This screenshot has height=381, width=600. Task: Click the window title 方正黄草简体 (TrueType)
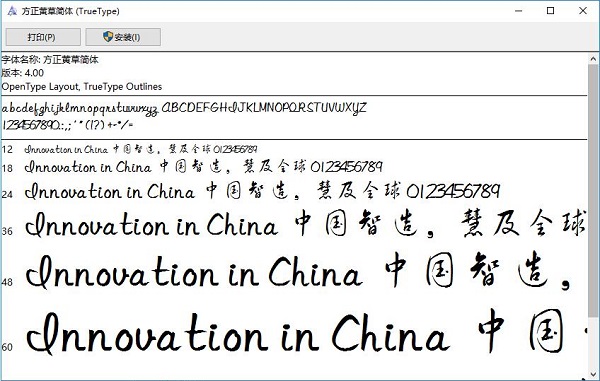(70, 11)
